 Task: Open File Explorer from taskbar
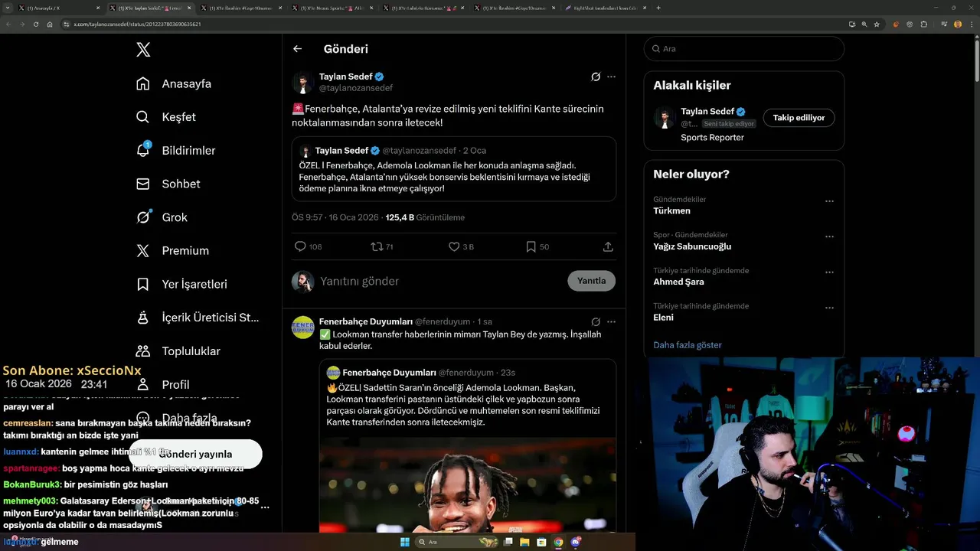coord(524,542)
